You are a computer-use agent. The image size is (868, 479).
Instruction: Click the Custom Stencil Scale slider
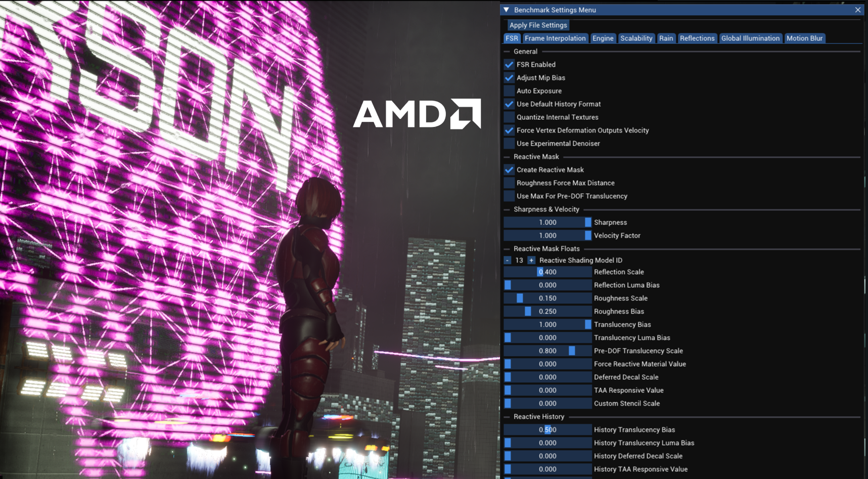pos(547,403)
